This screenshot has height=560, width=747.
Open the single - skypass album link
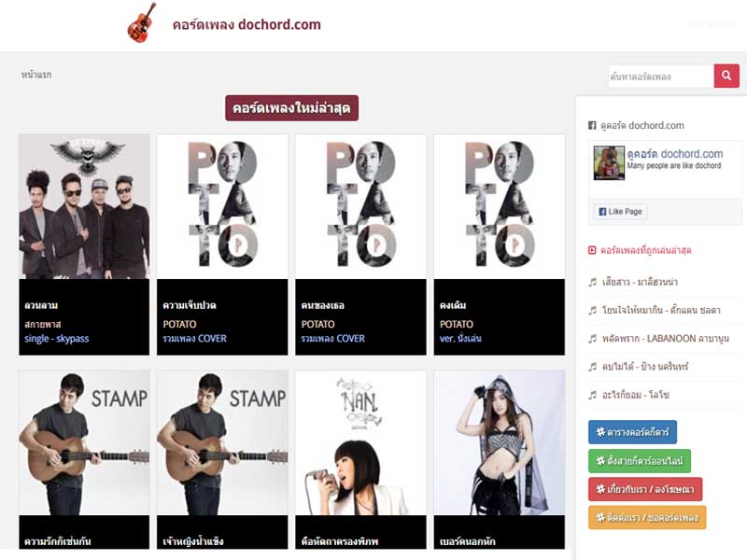57,339
